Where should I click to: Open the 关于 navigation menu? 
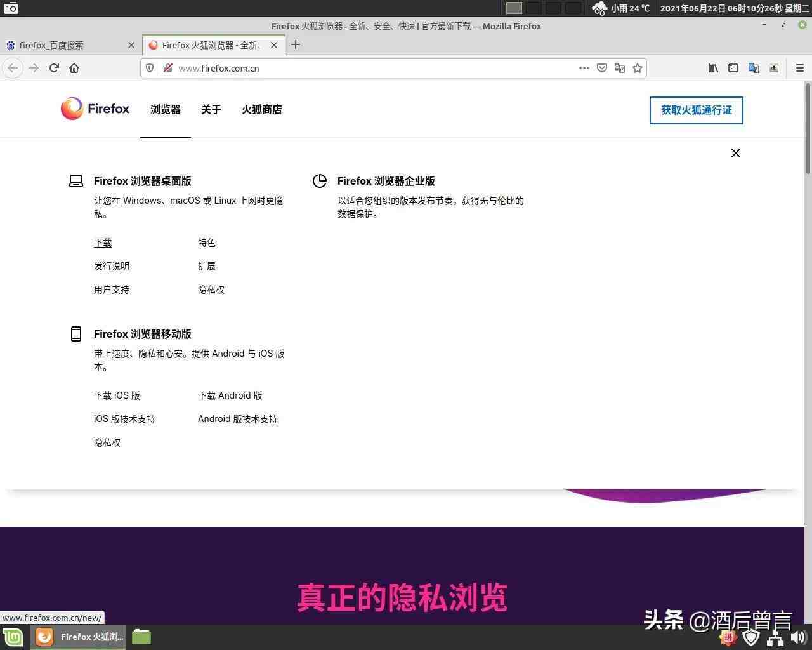[211, 110]
